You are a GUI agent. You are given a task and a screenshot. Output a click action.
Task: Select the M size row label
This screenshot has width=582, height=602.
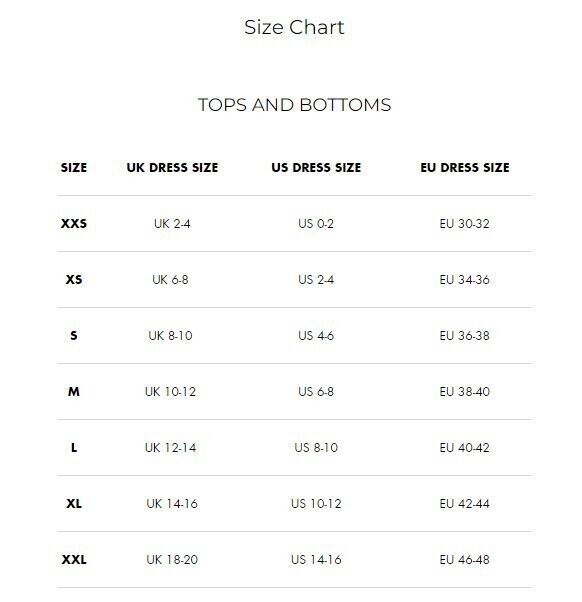pos(74,392)
